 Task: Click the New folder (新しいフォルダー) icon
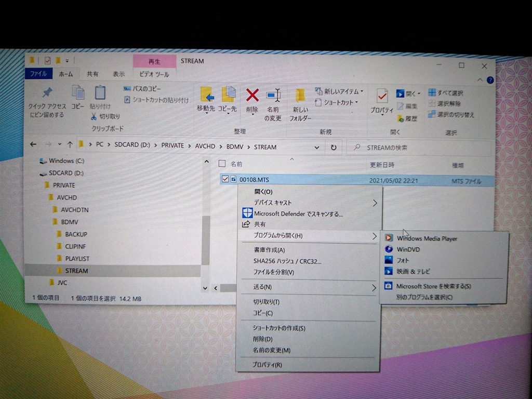tap(300, 96)
